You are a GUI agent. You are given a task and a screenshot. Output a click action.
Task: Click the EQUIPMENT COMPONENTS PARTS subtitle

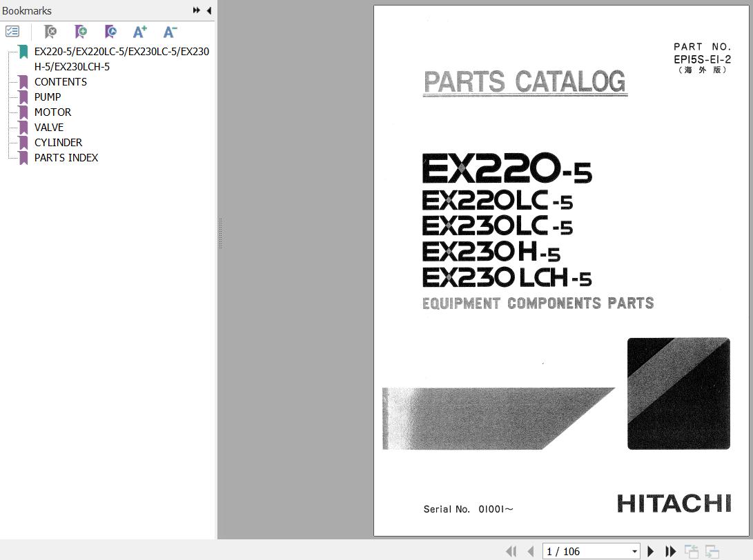(x=538, y=303)
